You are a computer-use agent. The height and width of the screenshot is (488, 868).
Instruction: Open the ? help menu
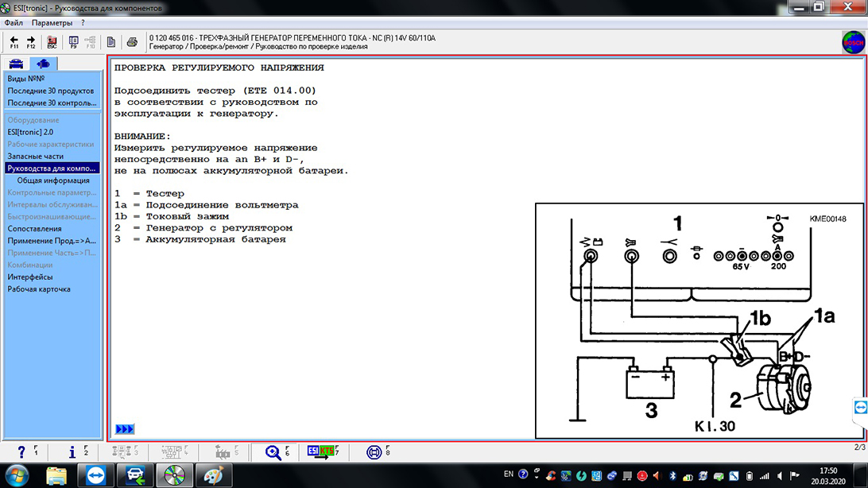tap(83, 23)
